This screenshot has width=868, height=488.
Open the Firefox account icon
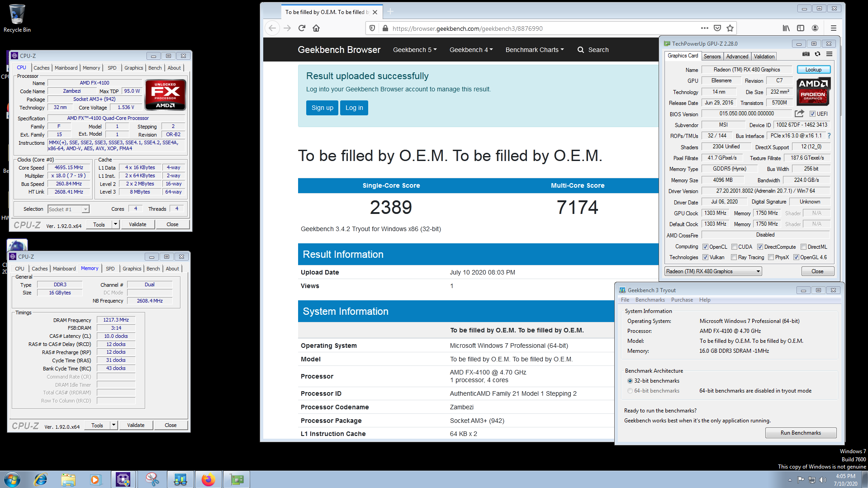[x=815, y=28]
